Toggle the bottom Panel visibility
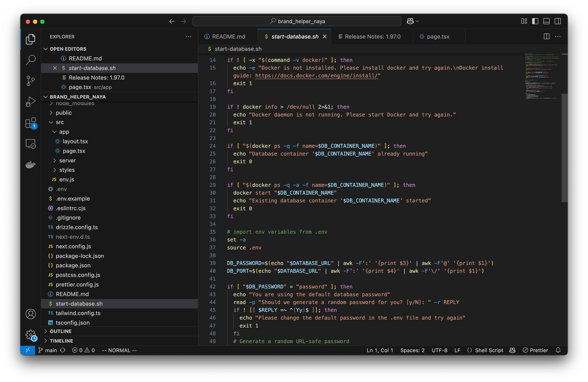Image resolution: width=588 pixels, height=382 pixels. pyautogui.click(x=546, y=21)
